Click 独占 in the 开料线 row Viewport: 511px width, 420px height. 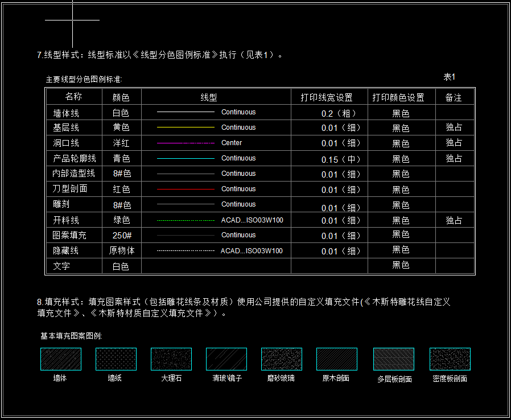454,220
